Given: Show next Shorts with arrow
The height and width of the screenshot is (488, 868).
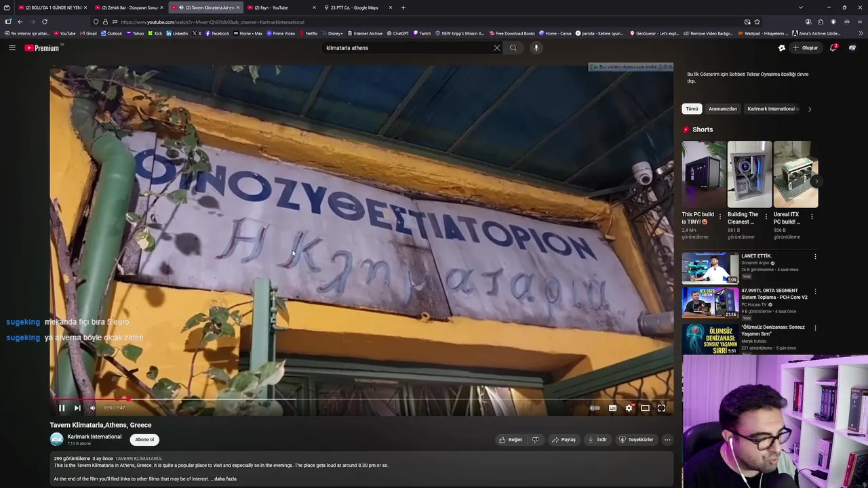Looking at the screenshot, I should (x=816, y=181).
